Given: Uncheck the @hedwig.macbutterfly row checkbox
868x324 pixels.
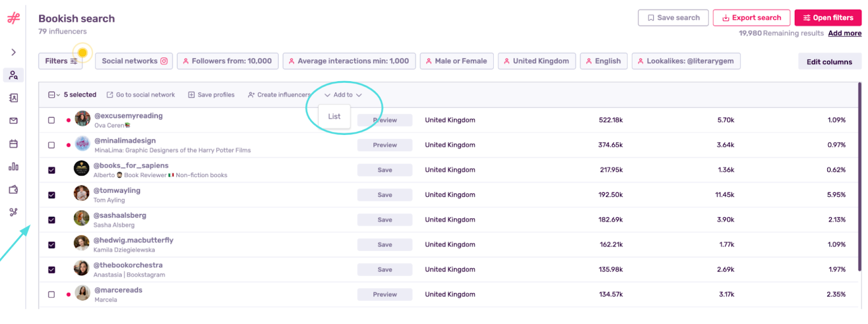Looking at the screenshot, I should 52,245.
